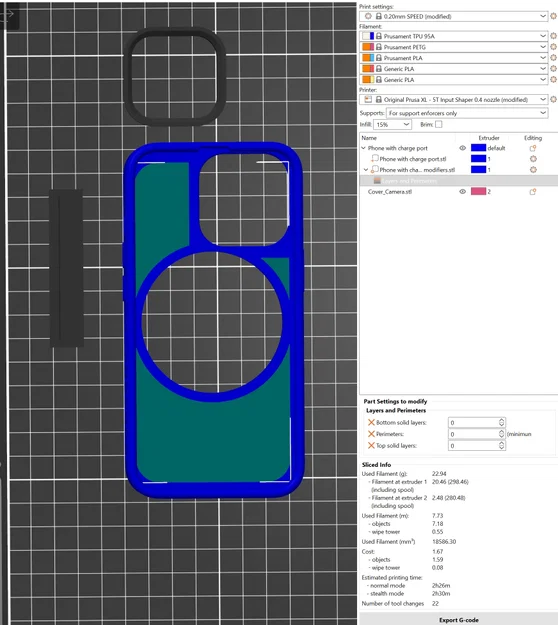Screen dimensions: 558x625
Task: Click the Editing column header
Action: [x=533, y=138]
